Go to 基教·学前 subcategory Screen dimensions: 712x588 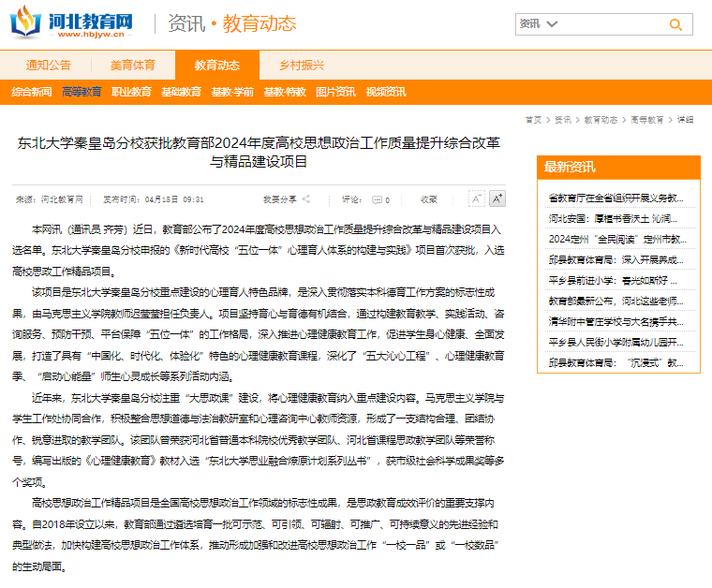[232, 92]
